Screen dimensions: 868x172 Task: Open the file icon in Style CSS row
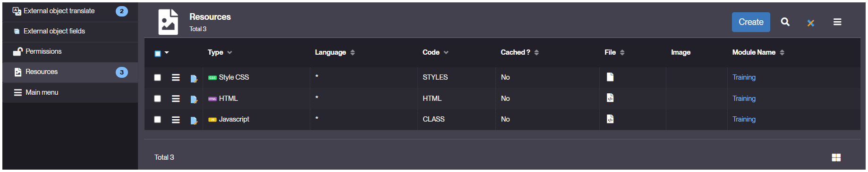point(610,77)
